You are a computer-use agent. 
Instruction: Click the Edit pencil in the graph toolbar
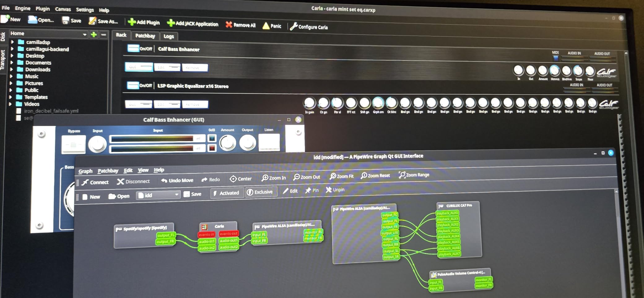(x=290, y=191)
